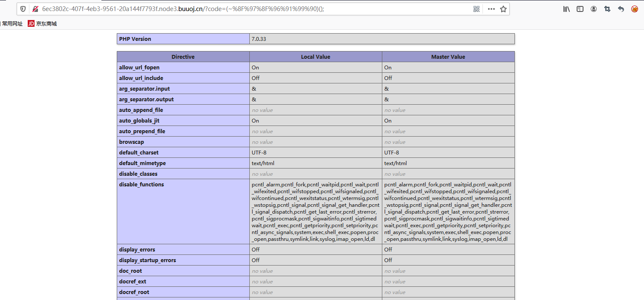Show the QR code for this page

(477, 9)
